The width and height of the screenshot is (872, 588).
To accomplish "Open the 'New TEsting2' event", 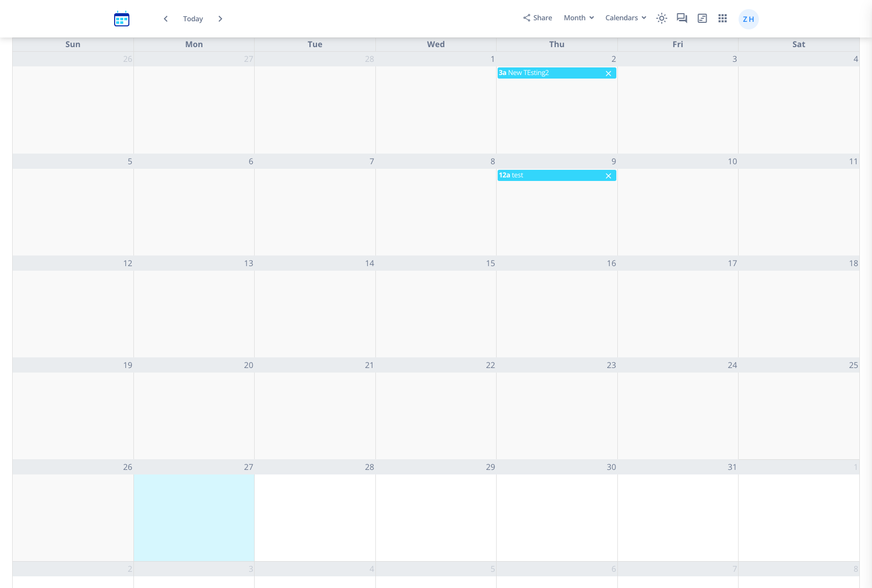I will [x=538, y=73].
